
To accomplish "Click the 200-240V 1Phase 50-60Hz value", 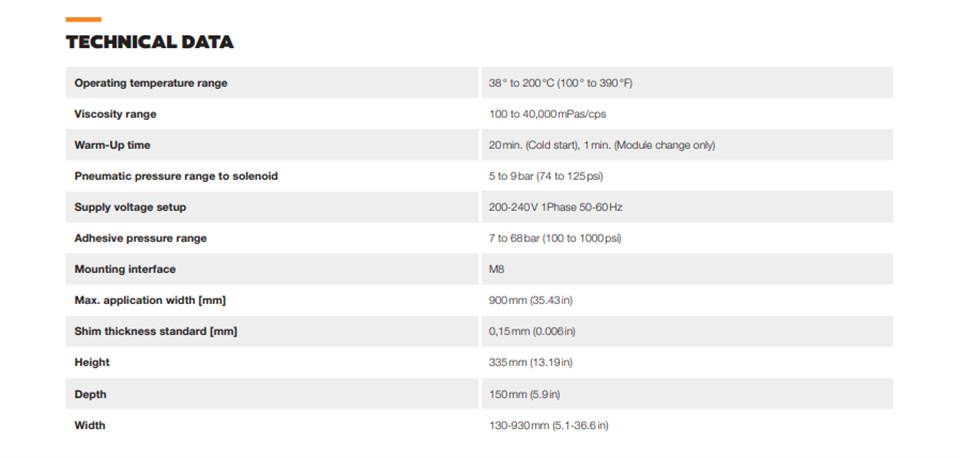I will click(x=555, y=208).
